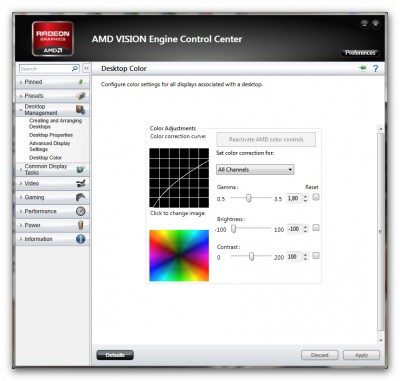Decrease Brightness with the spinner down arrow
This screenshot has height=381, width=400.
[305, 231]
